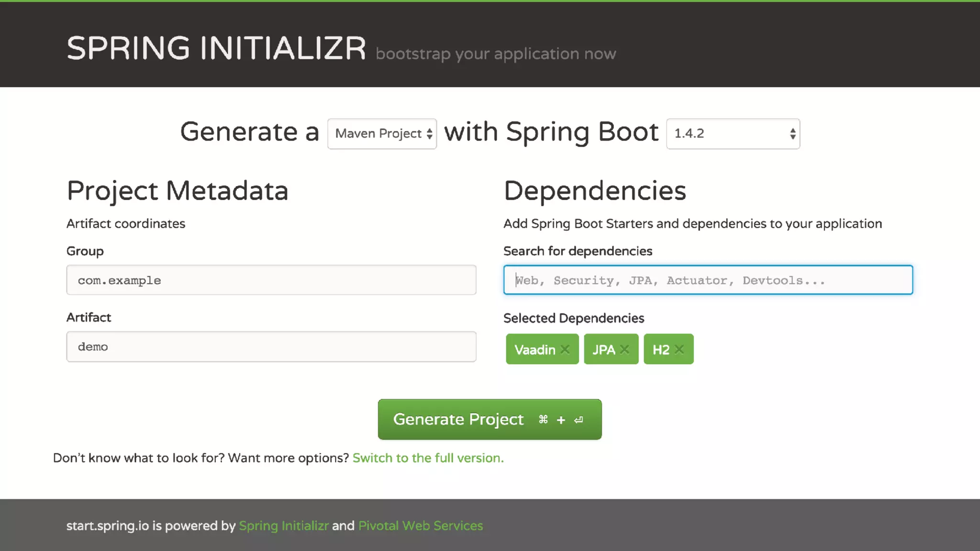The image size is (980, 551).
Task: Focus the Group field containing com.example
Action: tap(271, 280)
